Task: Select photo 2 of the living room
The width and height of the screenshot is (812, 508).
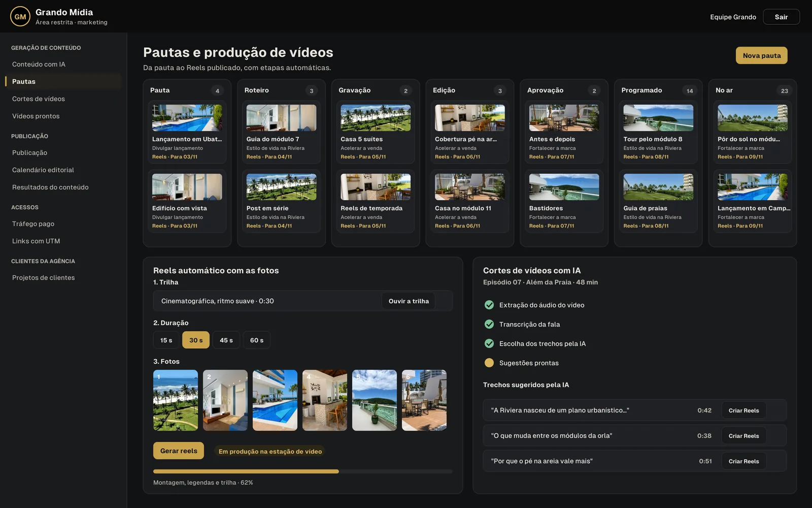Action: pyautogui.click(x=225, y=400)
